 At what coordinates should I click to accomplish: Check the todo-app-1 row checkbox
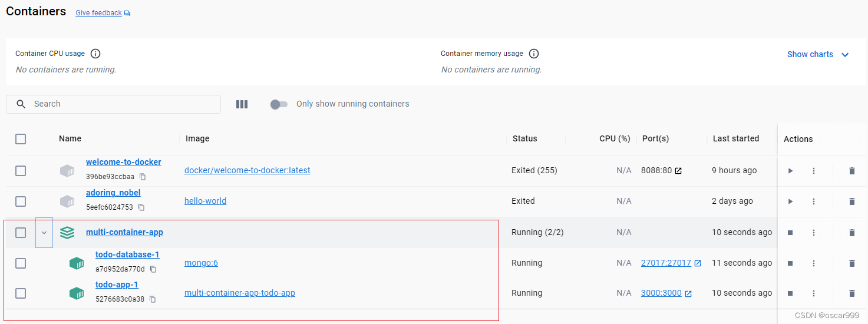[x=21, y=293]
